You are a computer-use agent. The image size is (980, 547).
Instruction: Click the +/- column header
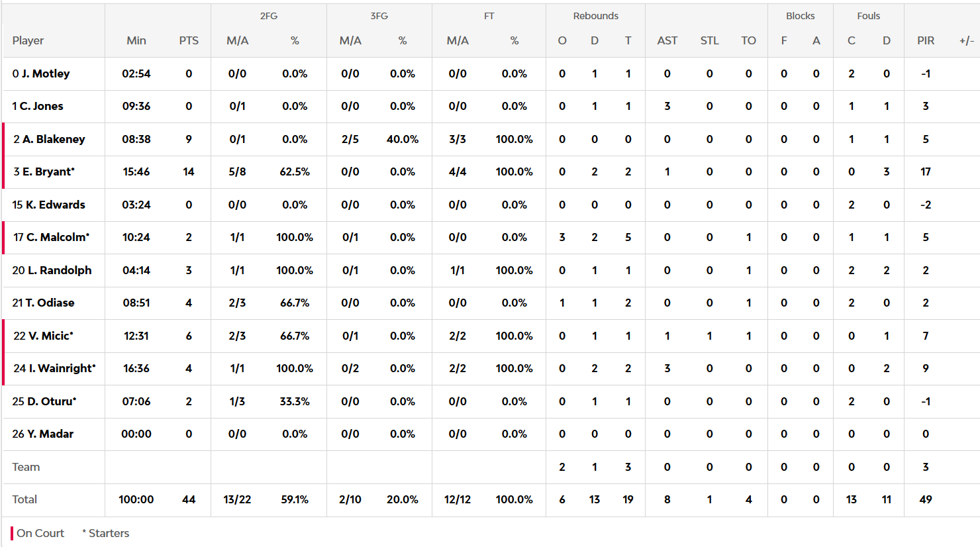coord(966,40)
